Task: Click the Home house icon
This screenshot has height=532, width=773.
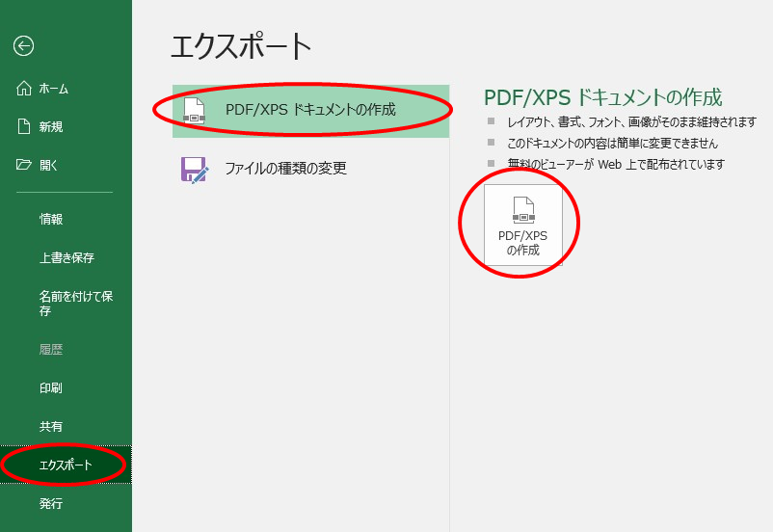Action: (x=24, y=89)
